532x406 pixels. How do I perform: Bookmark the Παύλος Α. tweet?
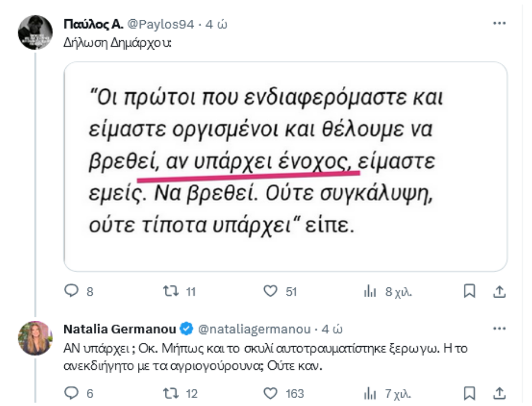469,291
